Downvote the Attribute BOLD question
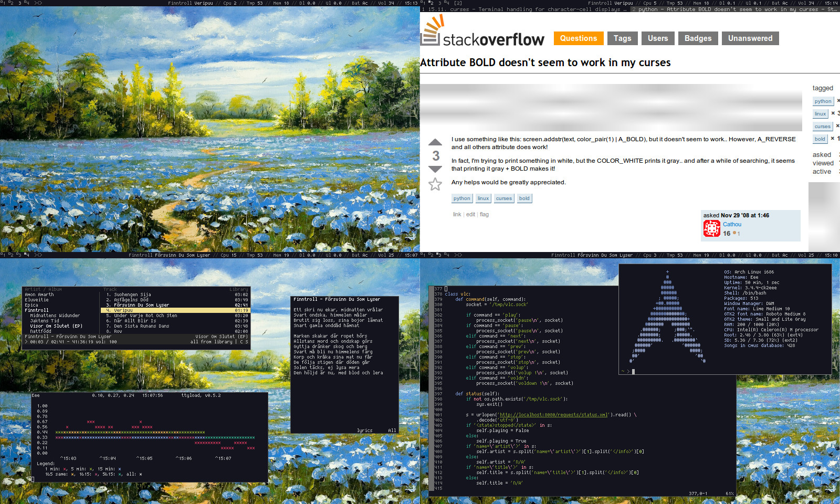The image size is (840, 504). point(435,169)
